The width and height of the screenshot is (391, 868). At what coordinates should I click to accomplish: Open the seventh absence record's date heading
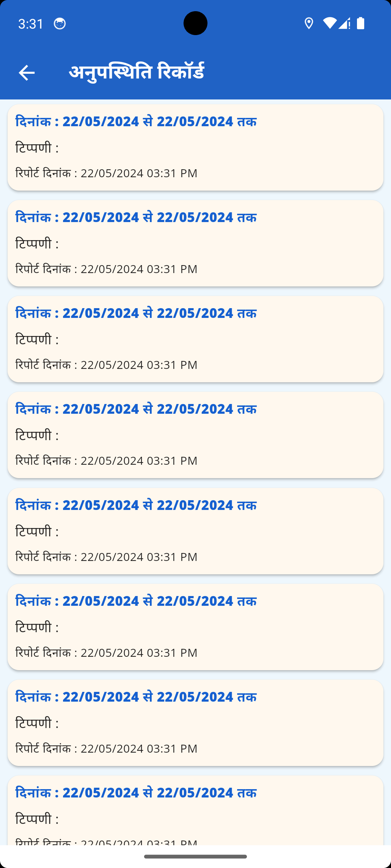136,697
